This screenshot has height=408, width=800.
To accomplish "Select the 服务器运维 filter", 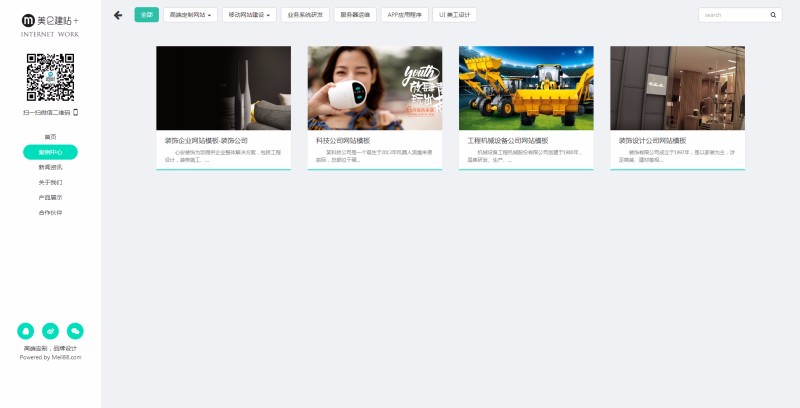I will point(355,15).
